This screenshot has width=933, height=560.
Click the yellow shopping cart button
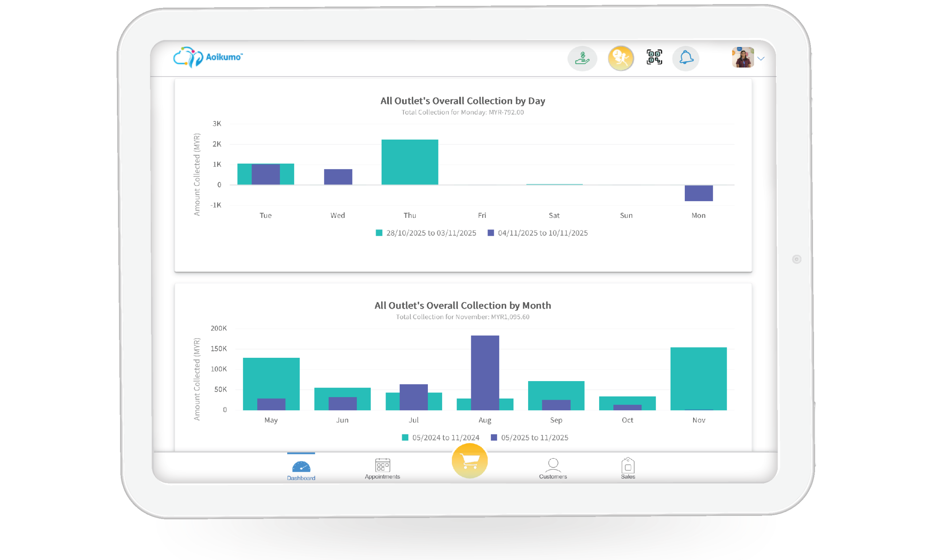tap(469, 461)
